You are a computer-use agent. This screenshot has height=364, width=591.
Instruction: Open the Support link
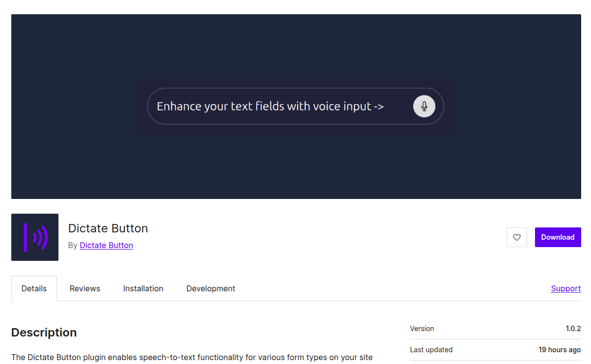[x=566, y=288]
